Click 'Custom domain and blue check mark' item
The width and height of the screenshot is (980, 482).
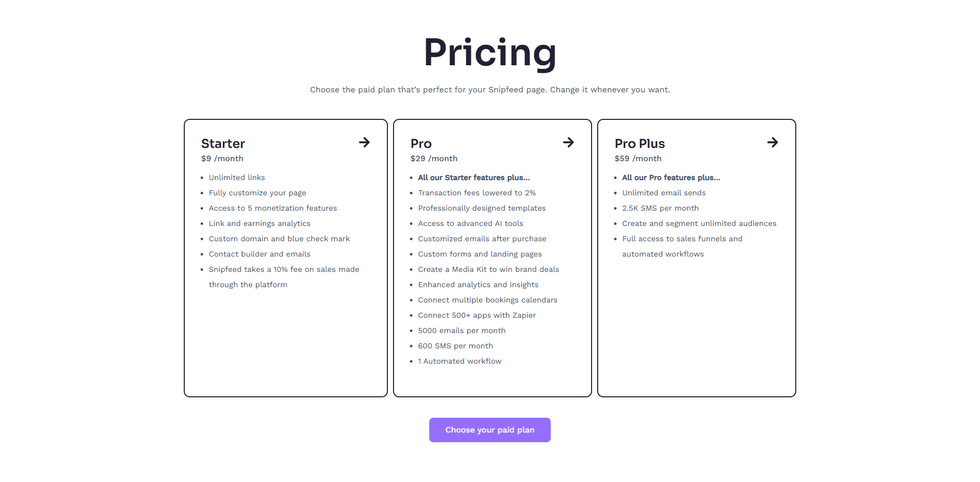279,239
